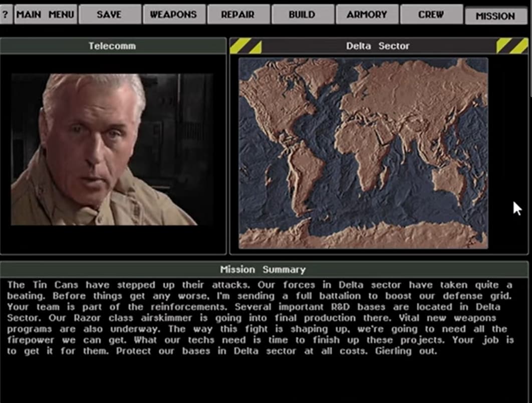Image resolution: width=532 pixels, height=403 pixels.
Task: Click the question mark help button
Action: pyautogui.click(x=6, y=14)
